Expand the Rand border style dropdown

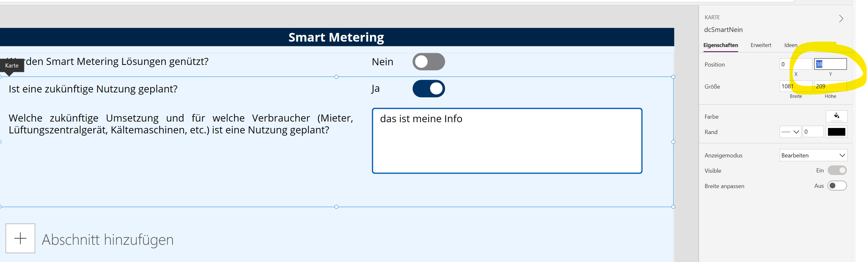tap(790, 132)
